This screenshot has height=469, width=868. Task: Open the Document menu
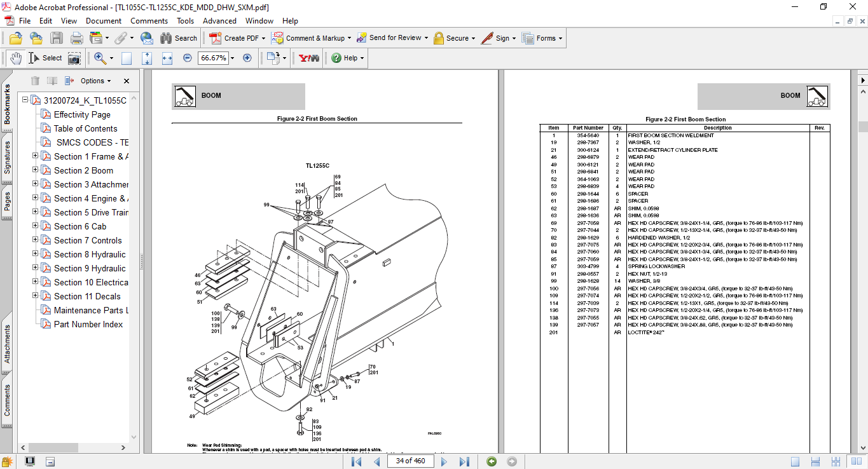[x=104, y=21]
